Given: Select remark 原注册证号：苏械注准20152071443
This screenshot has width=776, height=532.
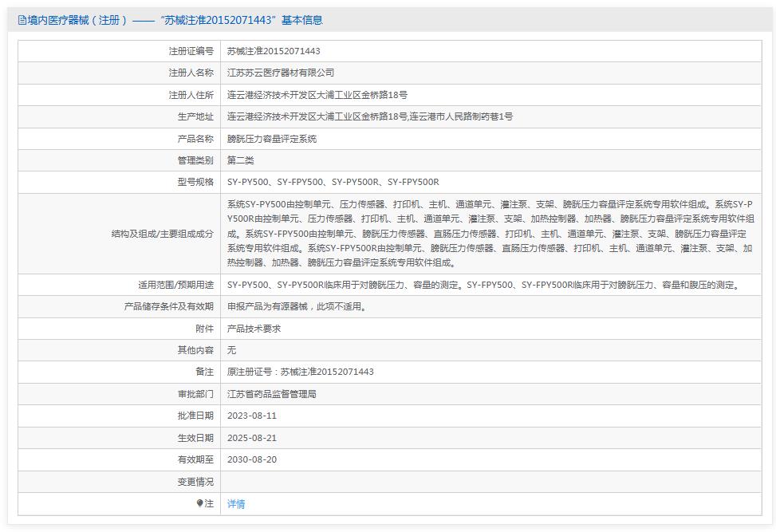Looking at the screenshot, I should [x=301, y=372].
